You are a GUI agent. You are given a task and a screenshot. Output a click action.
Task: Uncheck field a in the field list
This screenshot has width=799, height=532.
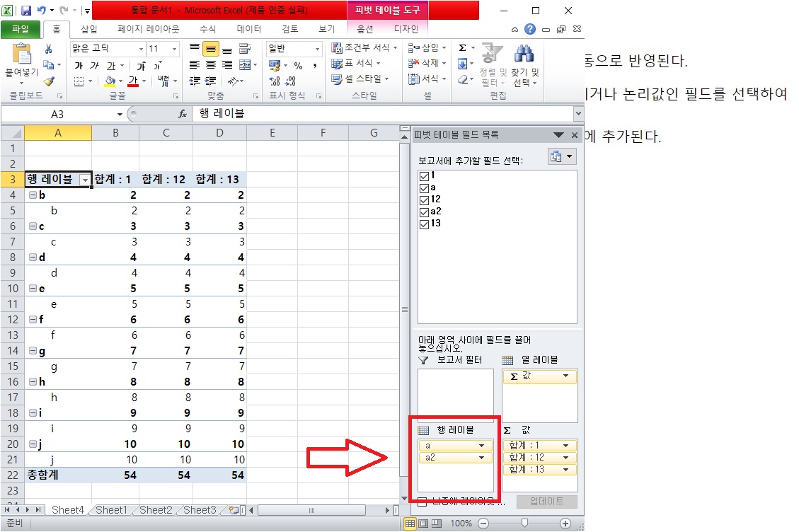point(424,189)
